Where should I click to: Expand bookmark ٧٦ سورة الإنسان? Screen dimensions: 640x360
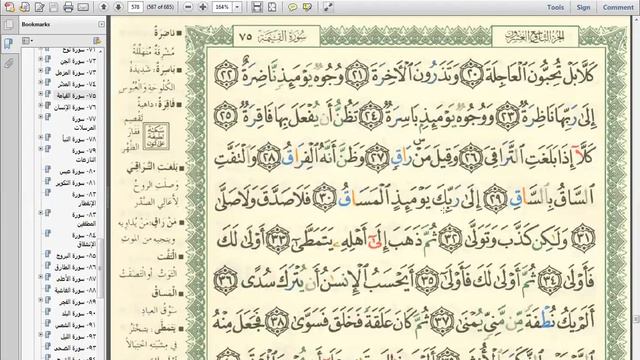[40, 105]
